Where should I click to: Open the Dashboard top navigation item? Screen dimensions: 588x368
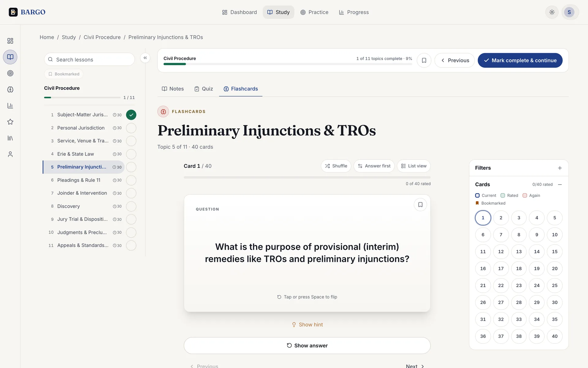click(x=239, y=12)
